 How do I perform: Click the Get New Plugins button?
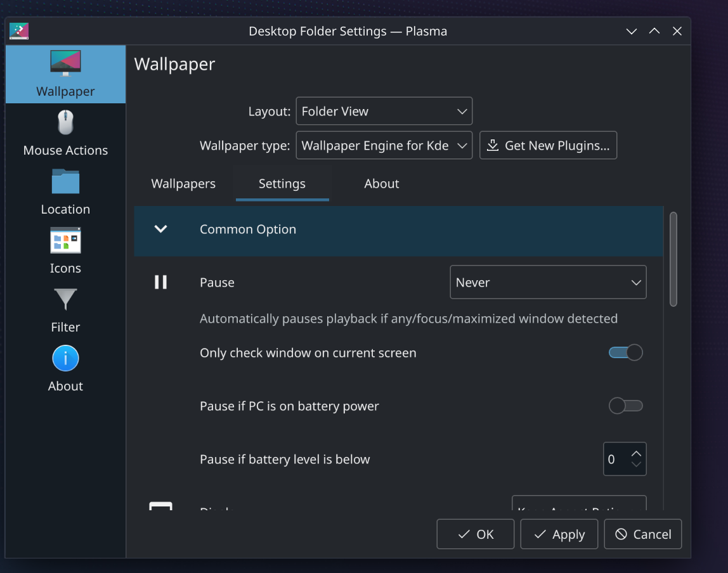(x=548, y=146)
